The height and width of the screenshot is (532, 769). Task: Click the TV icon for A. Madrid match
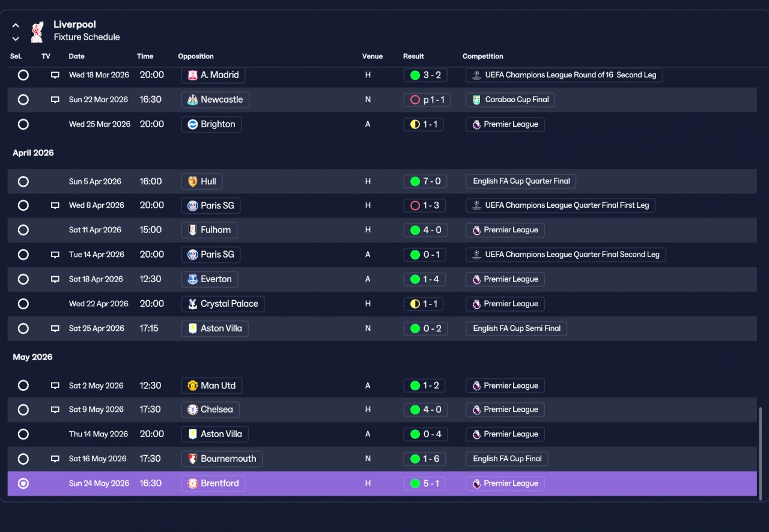[x=55, y=75]
